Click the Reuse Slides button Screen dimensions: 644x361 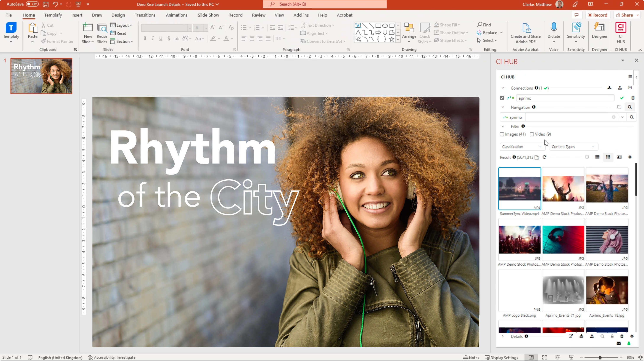(x=102, y=34)
